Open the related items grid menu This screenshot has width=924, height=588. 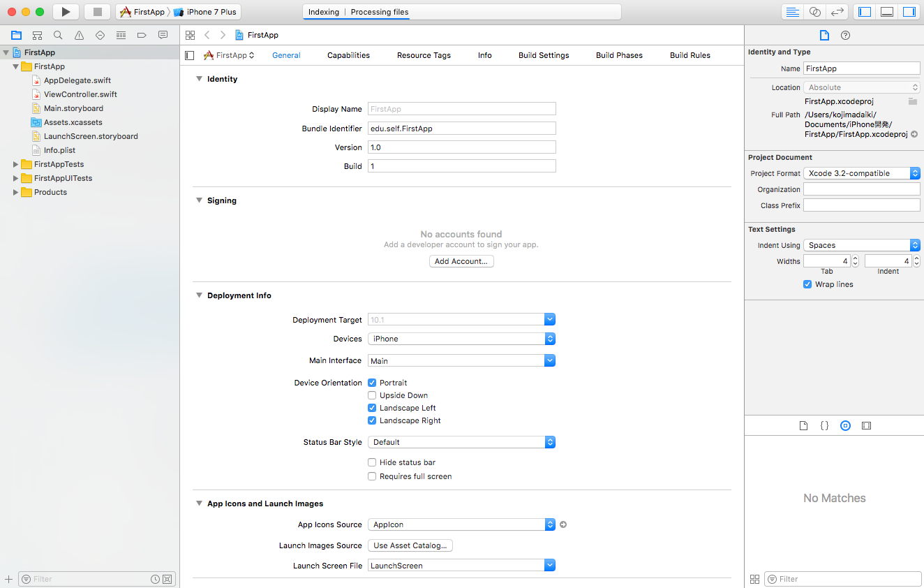tap(190, 35)
